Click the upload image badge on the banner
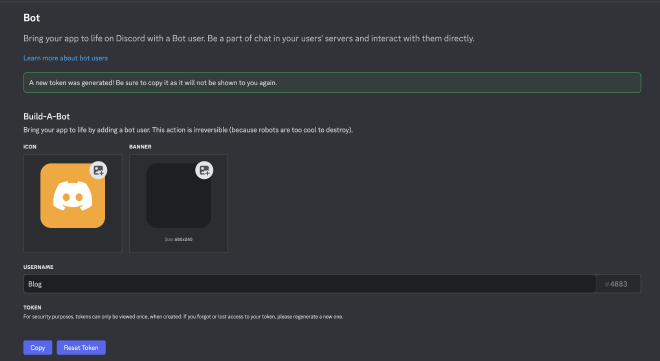Screen dimensions: 660x361 204,170
